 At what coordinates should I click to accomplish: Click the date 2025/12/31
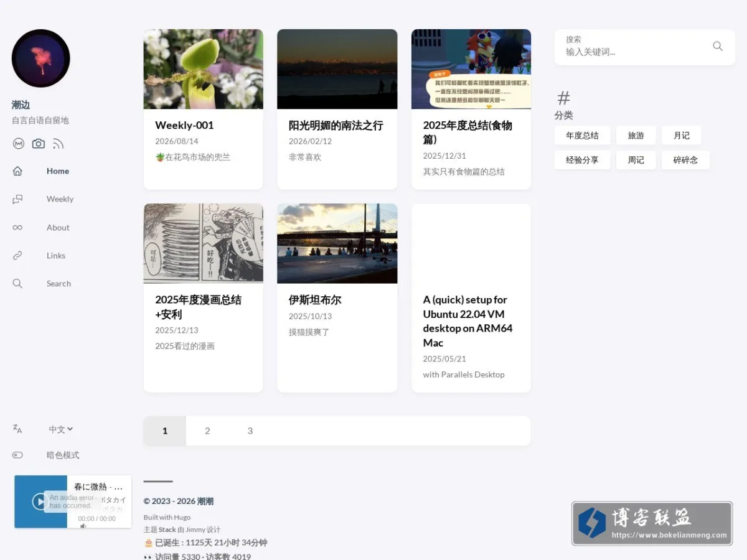[444, 156]
